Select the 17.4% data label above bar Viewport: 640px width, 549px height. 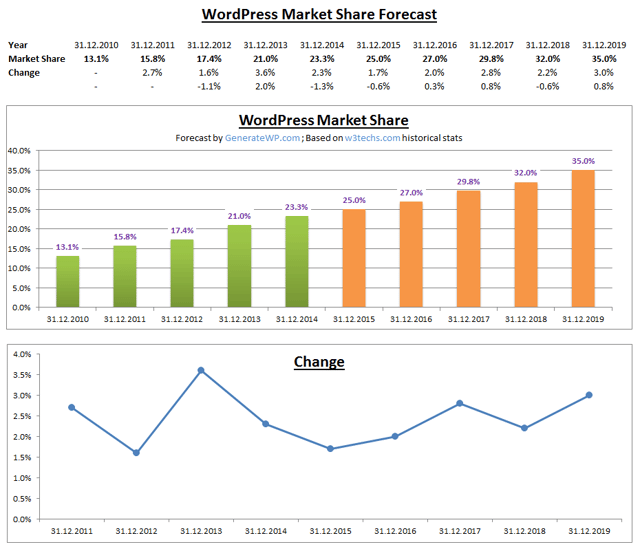click(x=182, y=231)
